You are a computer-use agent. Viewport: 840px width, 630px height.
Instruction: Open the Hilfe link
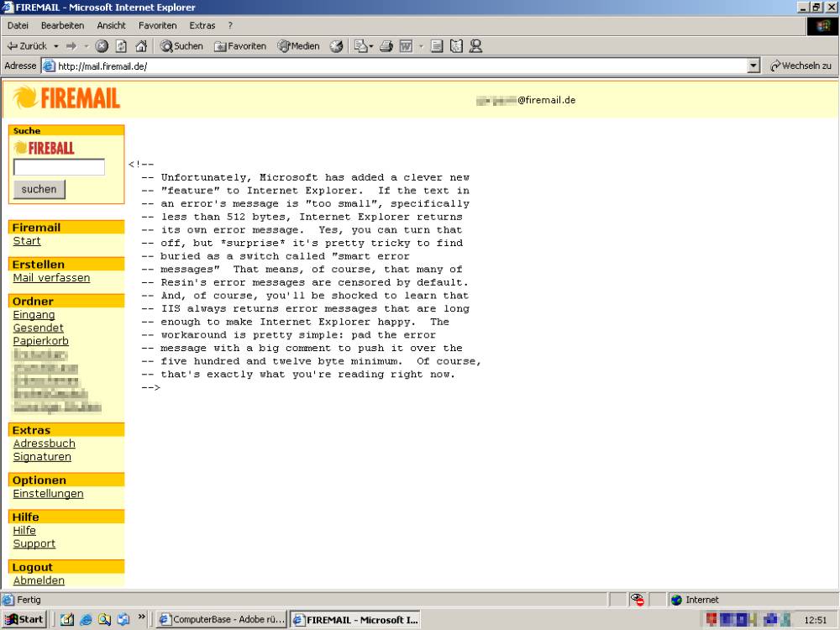tap(24, 531)
